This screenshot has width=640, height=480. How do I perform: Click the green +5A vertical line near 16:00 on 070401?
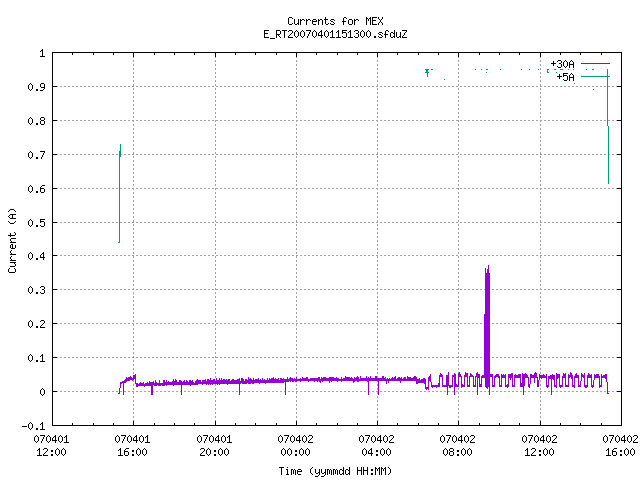tap(120, 193)
